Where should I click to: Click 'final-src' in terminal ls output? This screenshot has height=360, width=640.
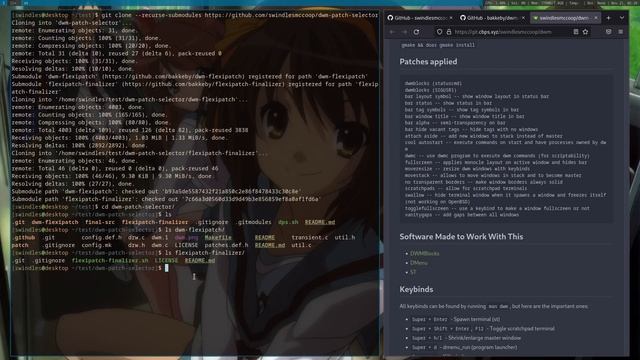coord(100,222)
